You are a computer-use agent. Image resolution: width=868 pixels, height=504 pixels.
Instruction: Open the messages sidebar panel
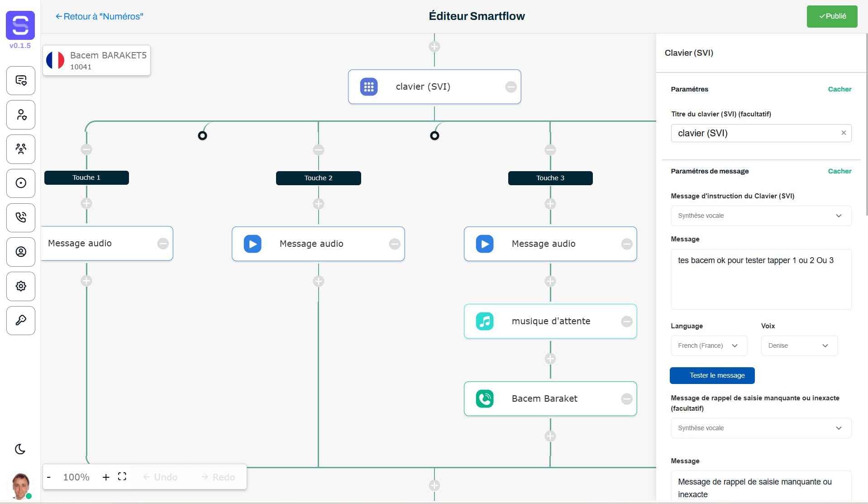pos(20,81)
